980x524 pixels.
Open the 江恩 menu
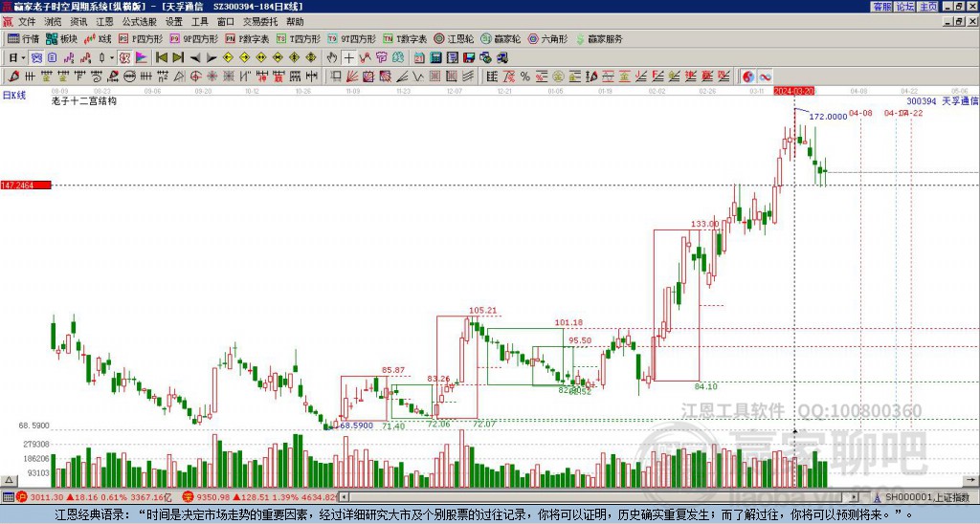pyautogui.click(x=104, y=22)
